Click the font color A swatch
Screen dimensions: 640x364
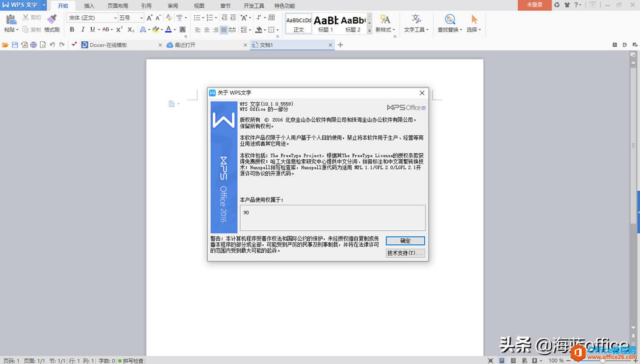(168, 29)
